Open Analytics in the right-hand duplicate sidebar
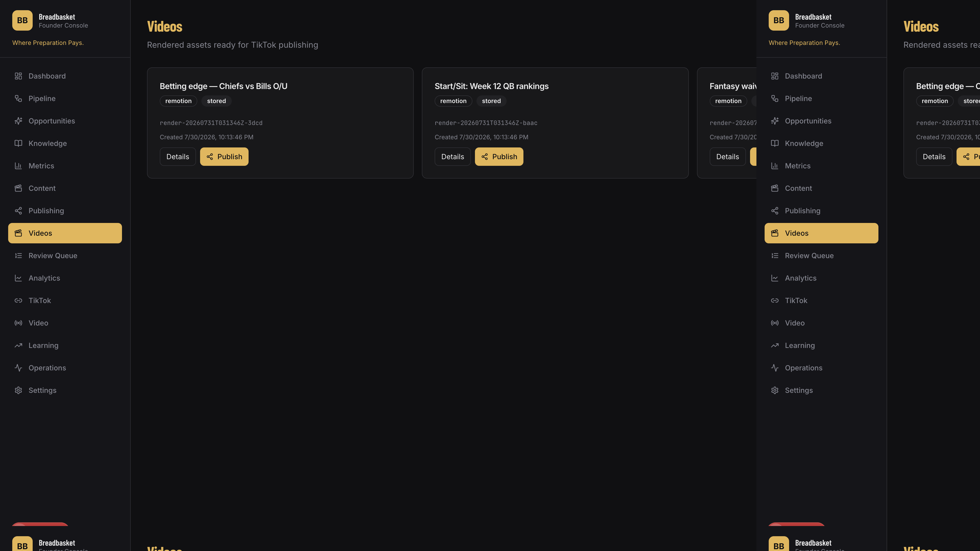The width and height of the screenshot is (980, 551). point(821,278)
